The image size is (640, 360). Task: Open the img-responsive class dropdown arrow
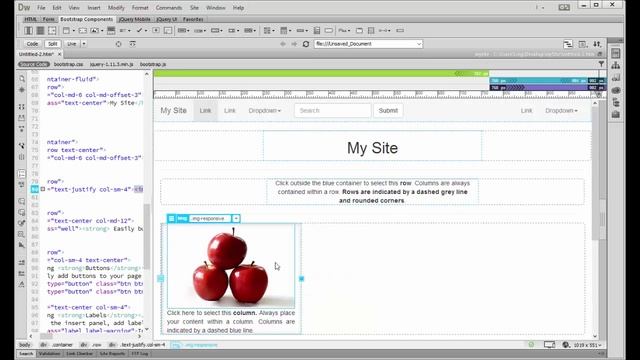coord(236,219)
